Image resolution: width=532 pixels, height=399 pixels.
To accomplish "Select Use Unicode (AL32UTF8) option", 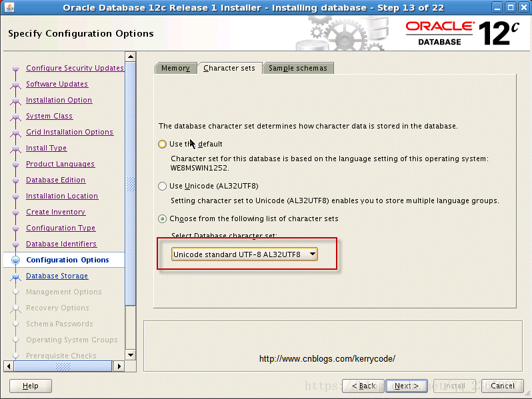I will tap(162, 186).
